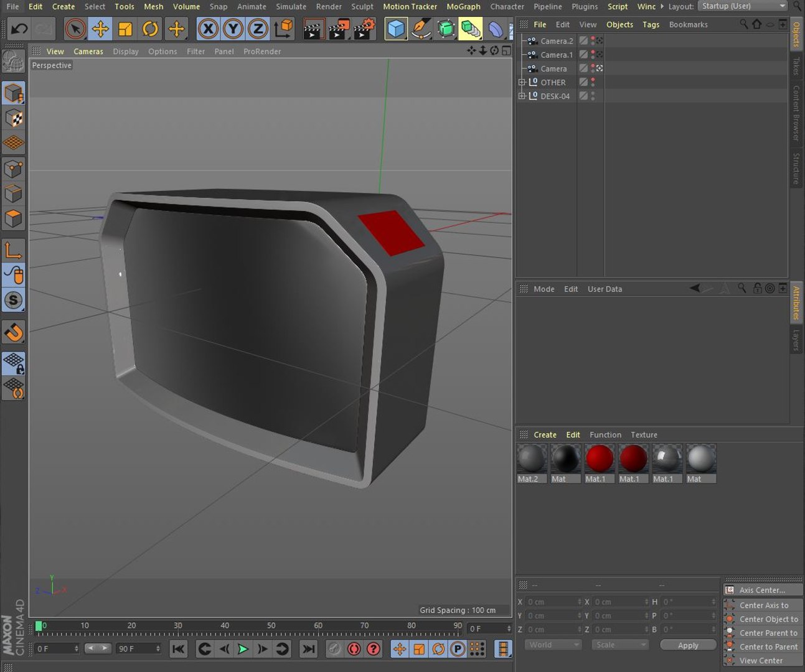Open the Layout dropdown Startup (User)
805x672 pixels.
point(743,6)
